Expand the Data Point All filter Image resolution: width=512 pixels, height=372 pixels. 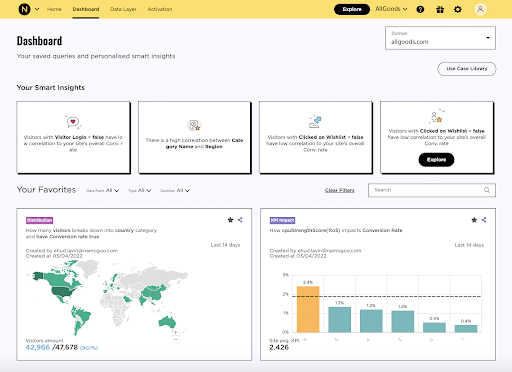coord(102,190)
